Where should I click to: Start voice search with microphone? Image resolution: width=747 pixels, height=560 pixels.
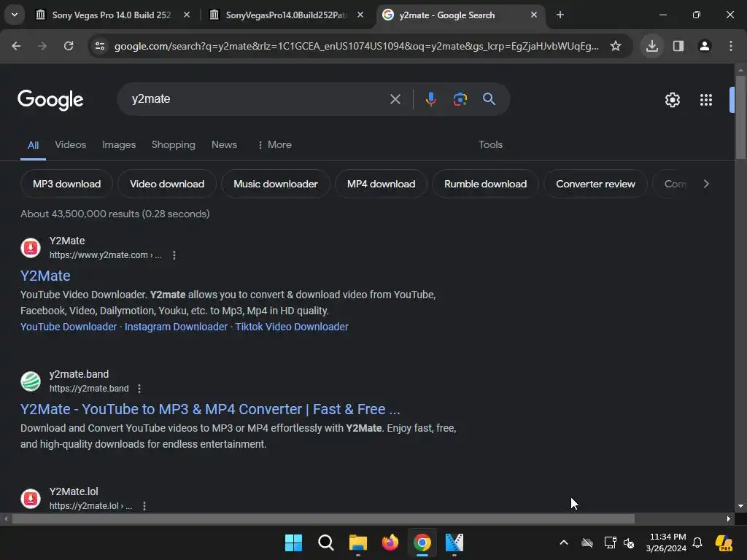click(430, 99)
